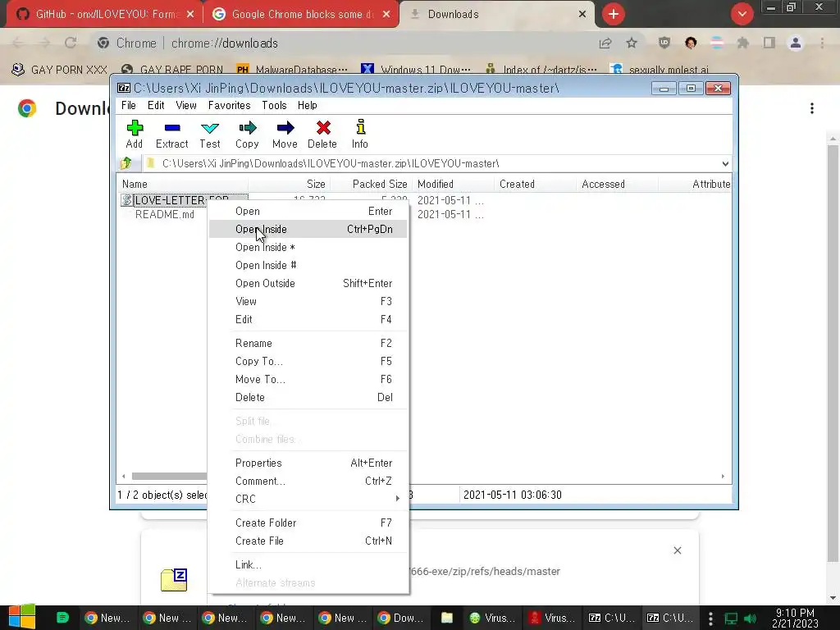The width and height of the screenshot is (840, 630).
Task: Switch to the GitHub ILOVEYOU tab
Action: [104, 14]
